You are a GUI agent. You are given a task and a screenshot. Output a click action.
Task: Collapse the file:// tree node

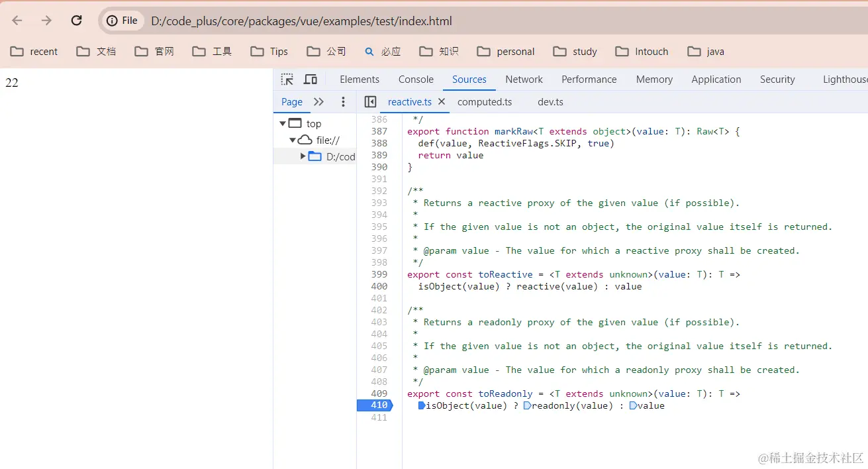[x=293, y=140]
